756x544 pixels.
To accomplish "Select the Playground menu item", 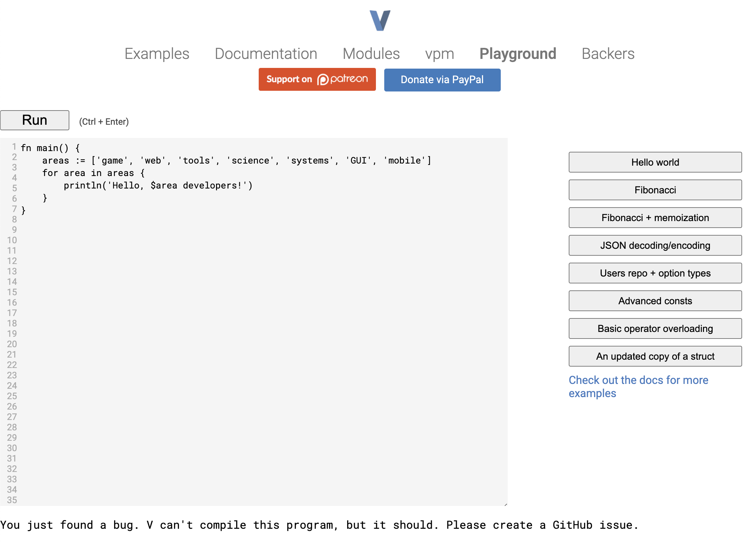I will (x=518, y=54).
